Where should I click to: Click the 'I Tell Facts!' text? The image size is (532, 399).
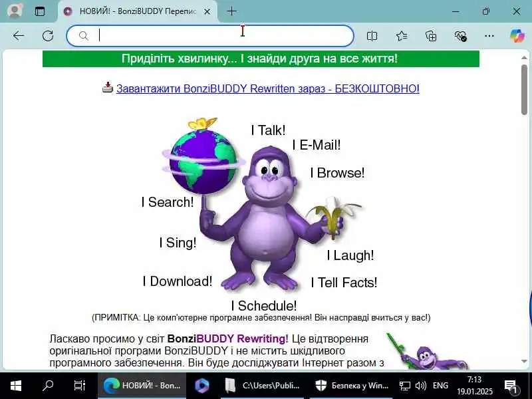(344, 282)
